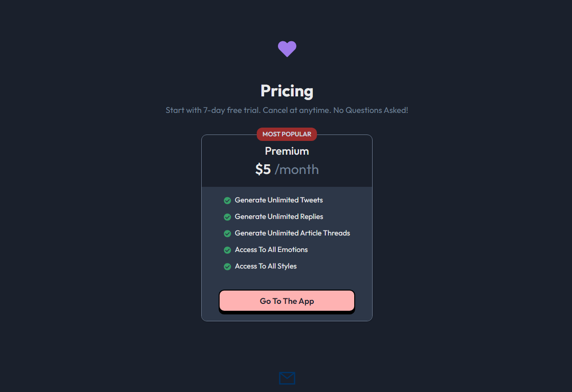
Task: Click Generate Unlimited Tweets feature text
Action: click(x=279, y=200)
